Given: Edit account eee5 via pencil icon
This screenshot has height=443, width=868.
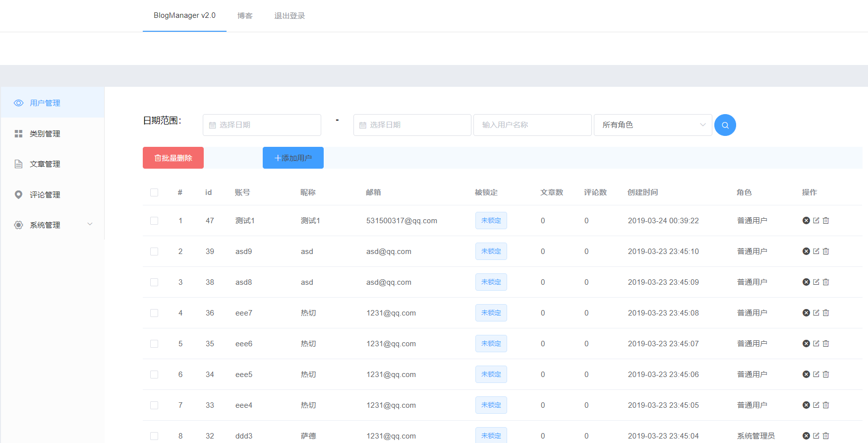Looking at the screenshot, I should (816, 374).
